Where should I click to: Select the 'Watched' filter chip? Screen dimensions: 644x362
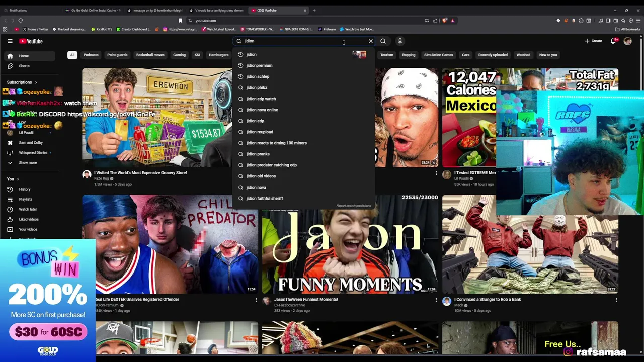tap(523, 55)
